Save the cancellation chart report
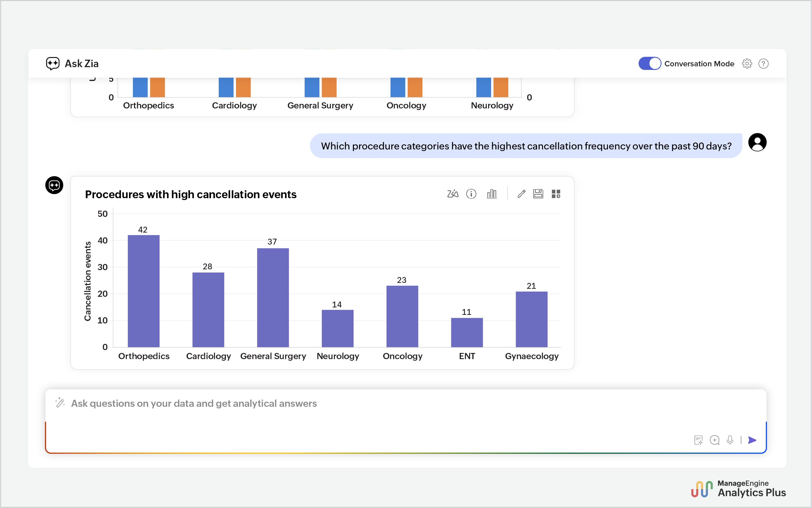The width and height of the screenshot is (812, 508). 538,194
